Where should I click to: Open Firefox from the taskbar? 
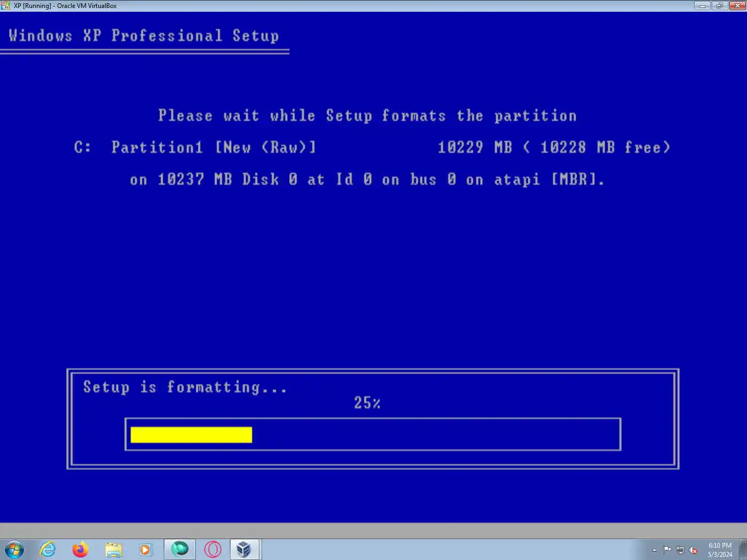click(x=81, y=549)
